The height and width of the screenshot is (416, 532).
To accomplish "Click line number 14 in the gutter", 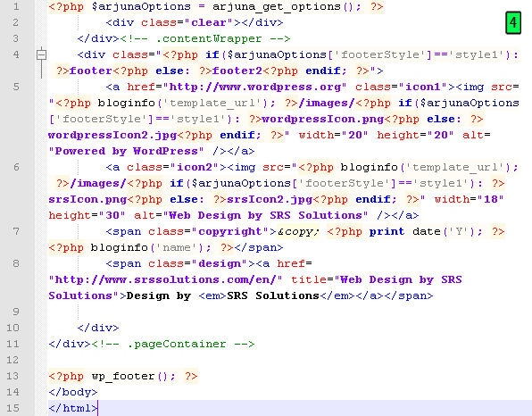I will [12, 392].
